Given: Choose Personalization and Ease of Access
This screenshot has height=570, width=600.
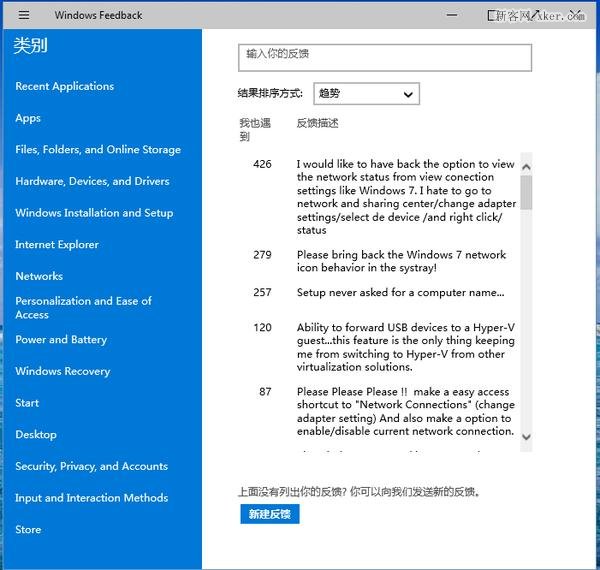Looking at the screenshot, I should coord(83,308).
